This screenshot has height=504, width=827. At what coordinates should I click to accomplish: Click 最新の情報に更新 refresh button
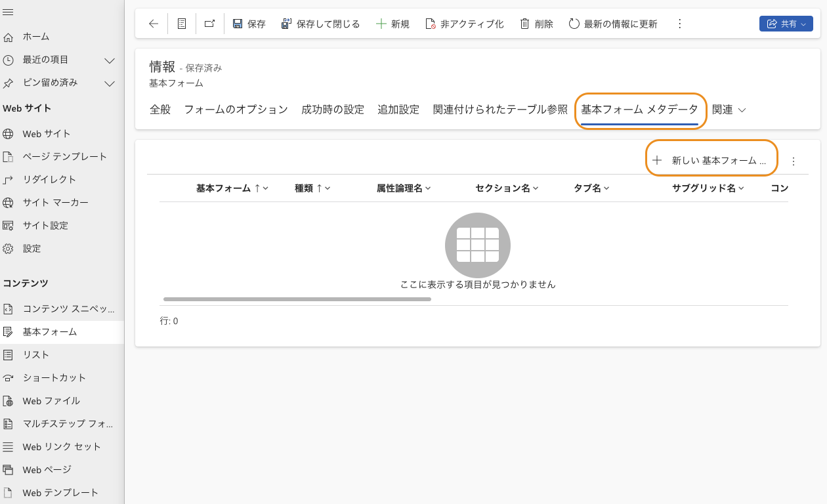[612, 24]
